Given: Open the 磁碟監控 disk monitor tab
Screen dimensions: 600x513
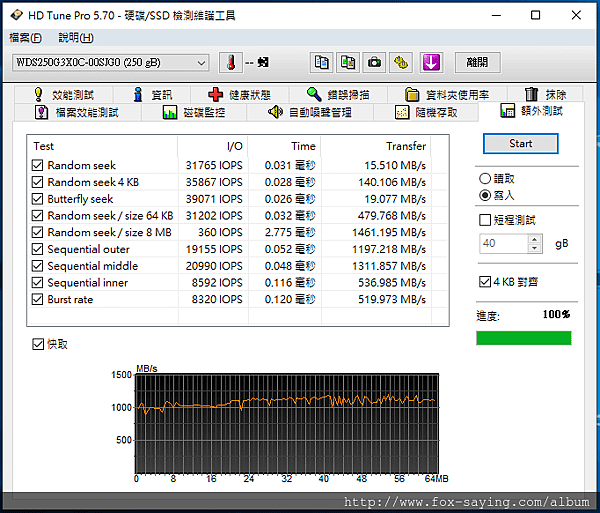Looking at the screenshot, I should point(194,112).
